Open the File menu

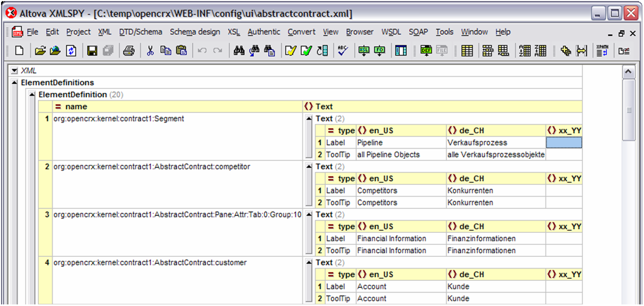coord(32,32)
